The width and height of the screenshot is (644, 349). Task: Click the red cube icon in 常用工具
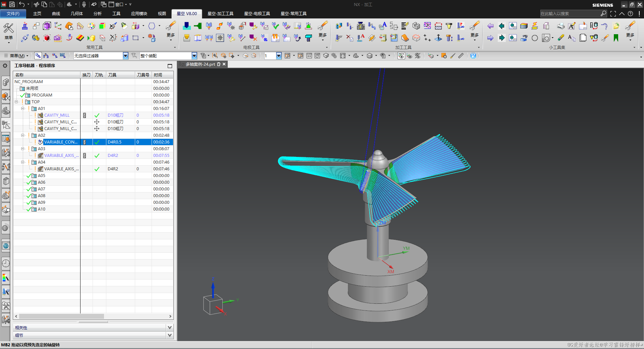47,38
